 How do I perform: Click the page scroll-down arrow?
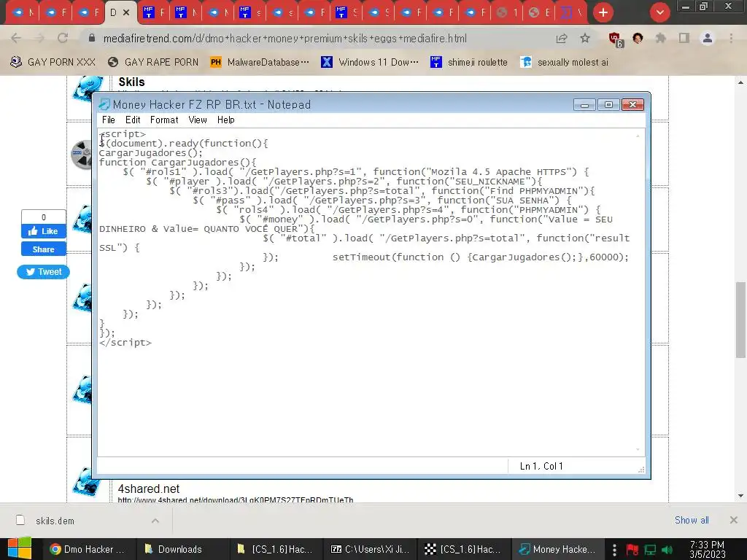(740, 496)
